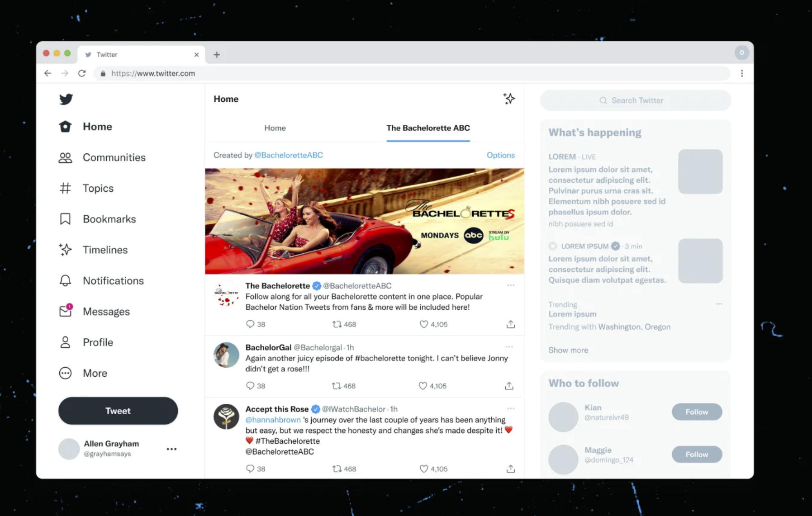Open Timelines from the sidebar
The height and width of the screenshot is (516, 812).
[93, 250]
